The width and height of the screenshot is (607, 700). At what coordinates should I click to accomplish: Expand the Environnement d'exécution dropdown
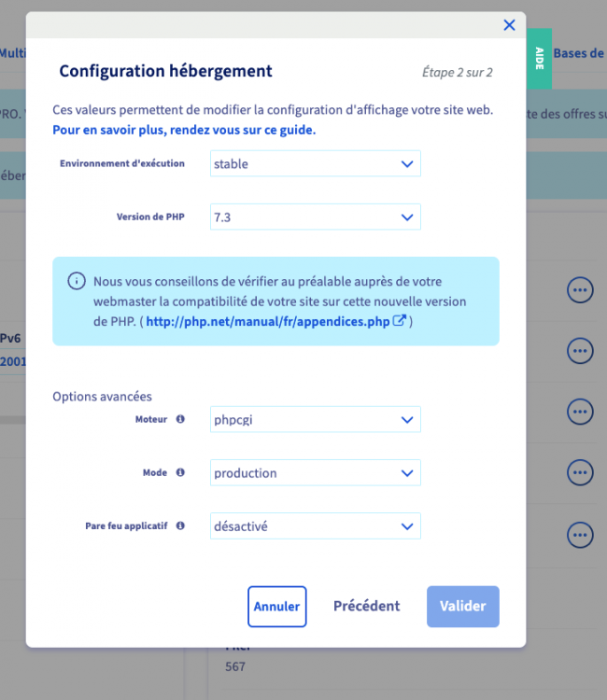(x=316, y=163)
